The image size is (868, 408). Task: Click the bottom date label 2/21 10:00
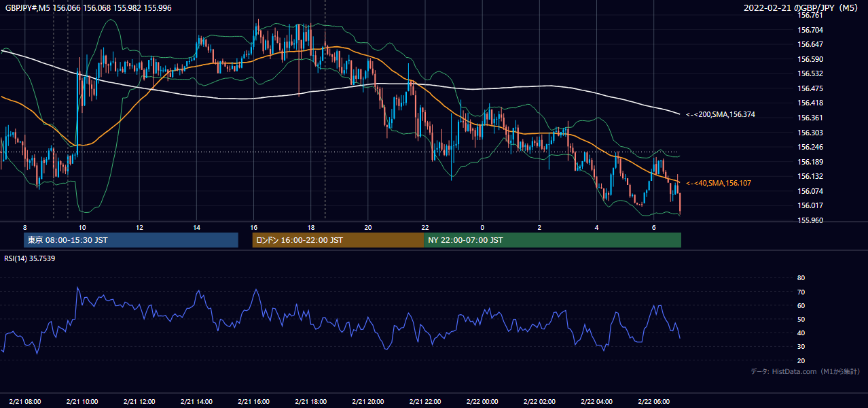[82, 401]
